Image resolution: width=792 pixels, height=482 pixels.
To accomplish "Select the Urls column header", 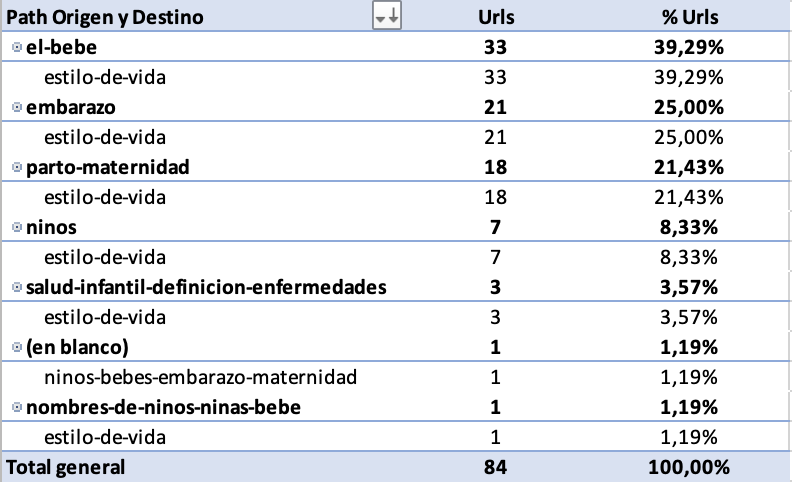I will 496,17.
